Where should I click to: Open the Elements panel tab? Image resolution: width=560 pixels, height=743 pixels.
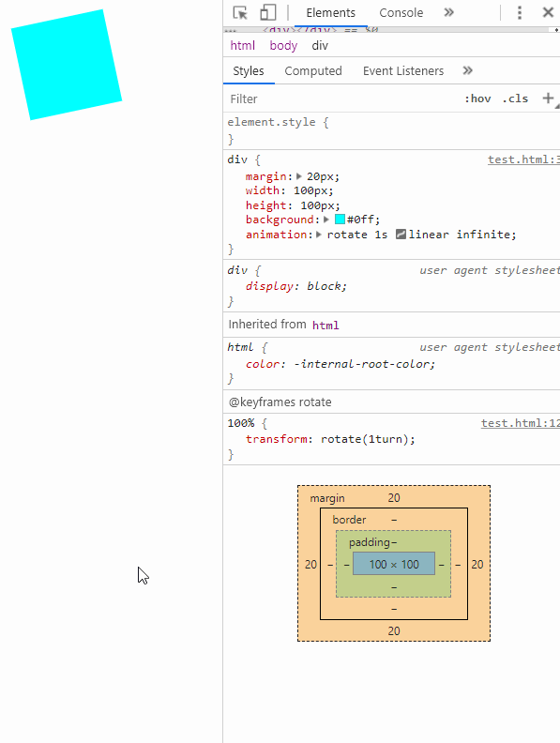click(x=331, y=13)
